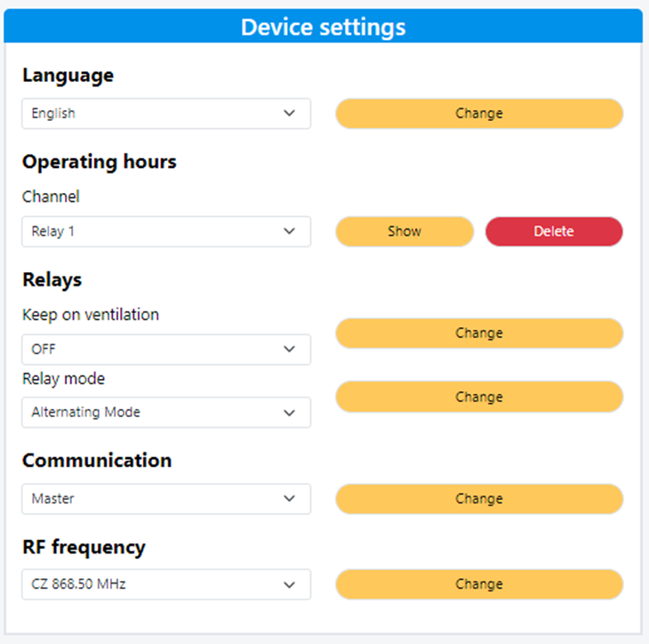Image resolution: width=649 pixels, height=644 pixels.
Task: Open Keep on ventilation dropdown set to OFF
Action: tap(166, 350)
